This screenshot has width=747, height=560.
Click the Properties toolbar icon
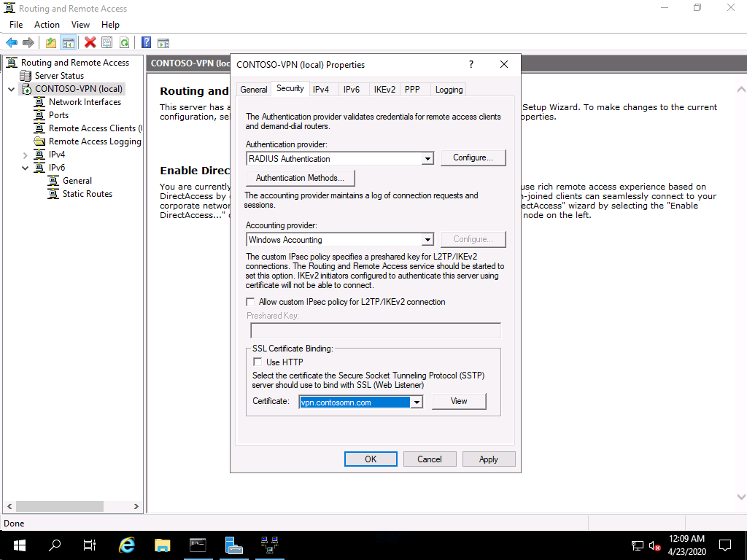[x=107, y=43]
